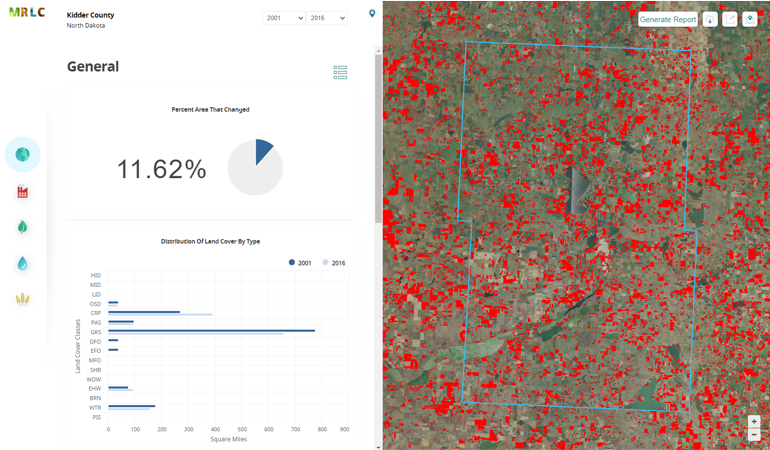Select the red factory development icon
The height and width of the screenshot is (450, 770).
coord(22,191)
